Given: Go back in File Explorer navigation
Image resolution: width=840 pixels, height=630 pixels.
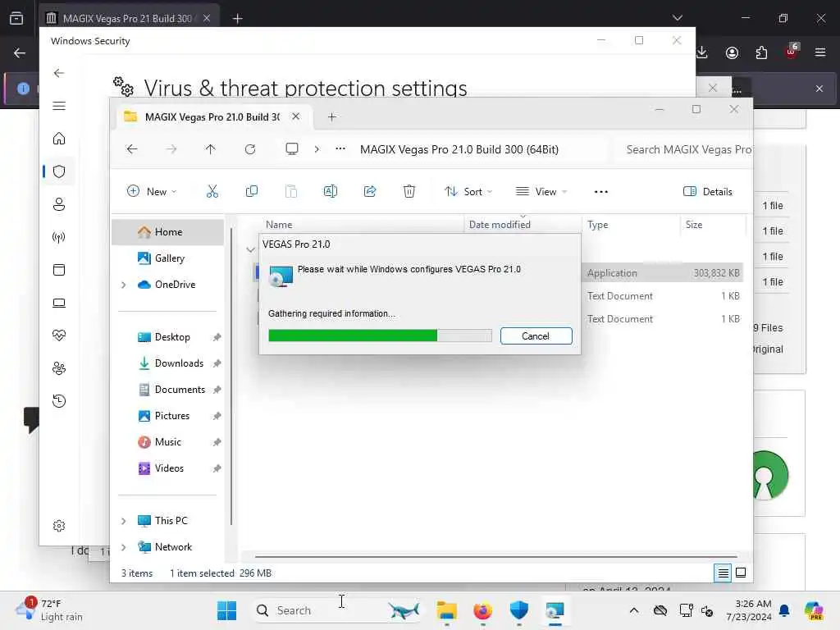Looking at the screenshot, I should (132, 149).
